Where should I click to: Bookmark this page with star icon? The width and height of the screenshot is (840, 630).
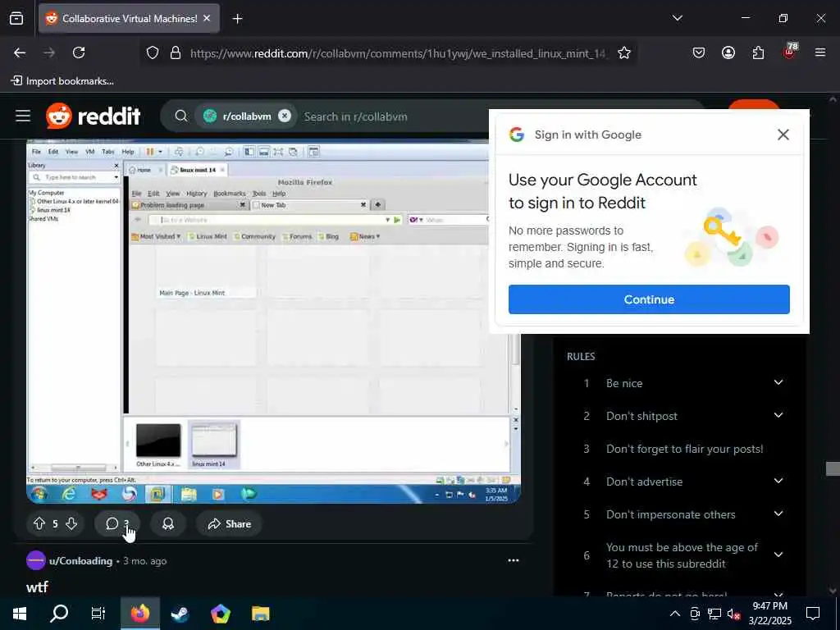point(624,52)
